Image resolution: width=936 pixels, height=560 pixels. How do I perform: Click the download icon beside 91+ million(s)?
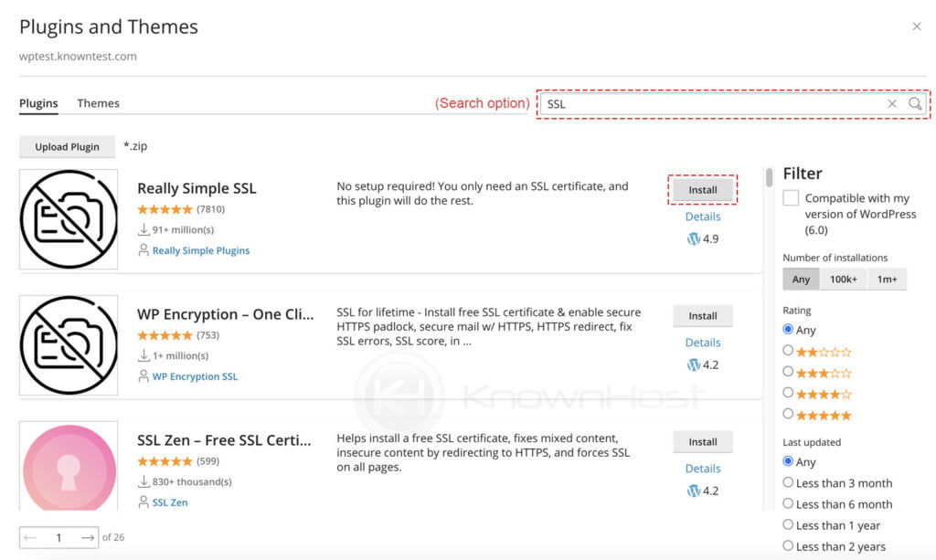pos(144,229)
